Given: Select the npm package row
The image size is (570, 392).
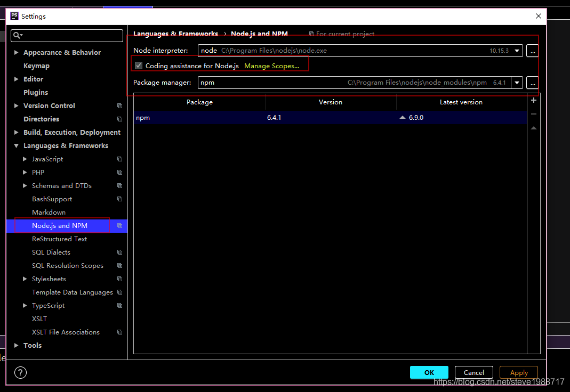Looking at the screenshot, I should coord(330,118).
